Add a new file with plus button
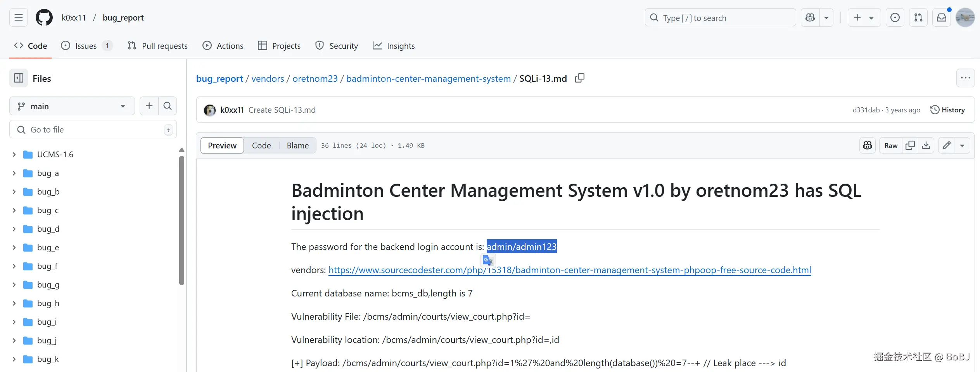980x372 pixels. point(149,106)
